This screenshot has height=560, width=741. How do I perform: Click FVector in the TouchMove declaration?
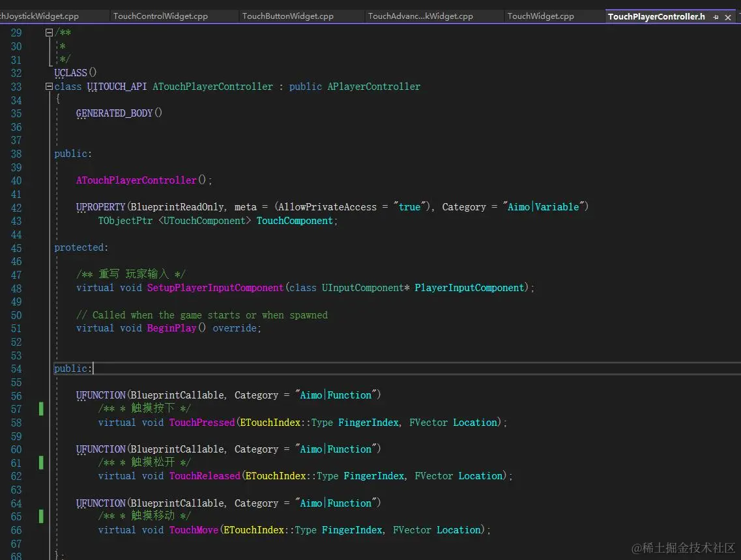(x=412, y=530)
